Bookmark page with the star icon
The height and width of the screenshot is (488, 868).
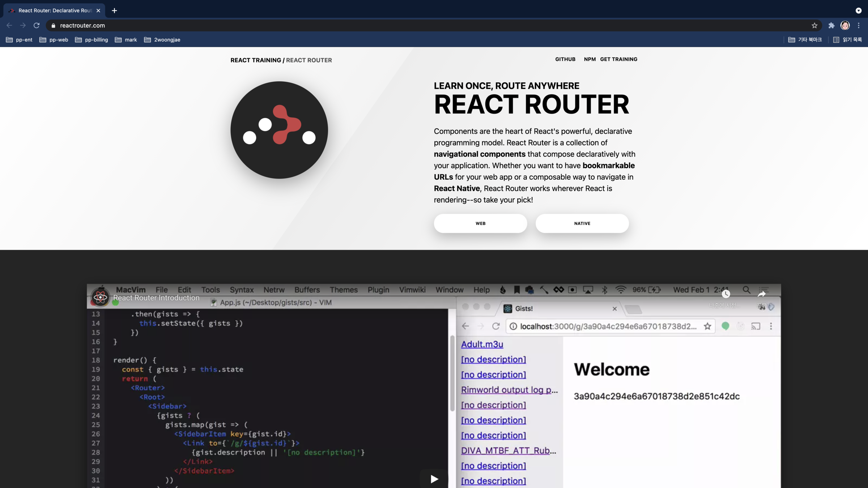814,25
